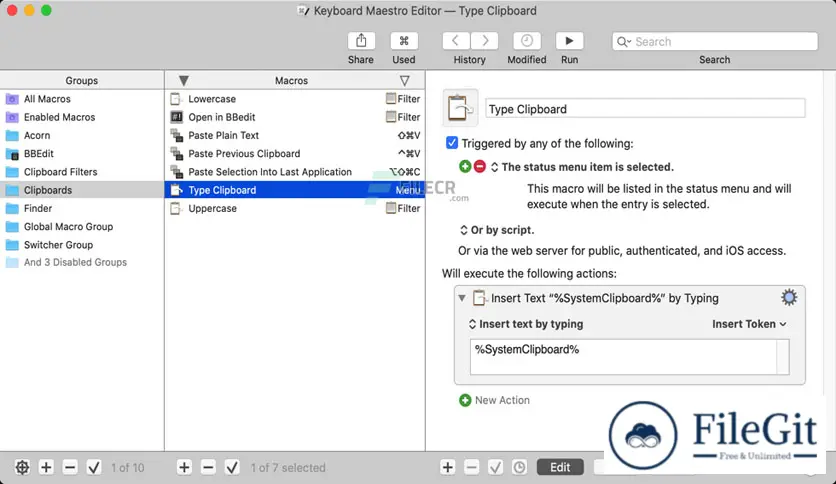Select the Enabled Macros group
This screenshot has height=484, width=836.
82,117
